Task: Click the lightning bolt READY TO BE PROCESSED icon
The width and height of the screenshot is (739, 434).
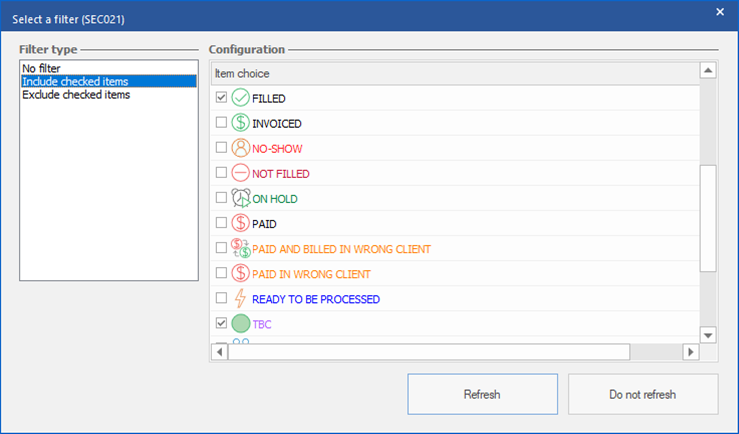Action: point(240,299)
